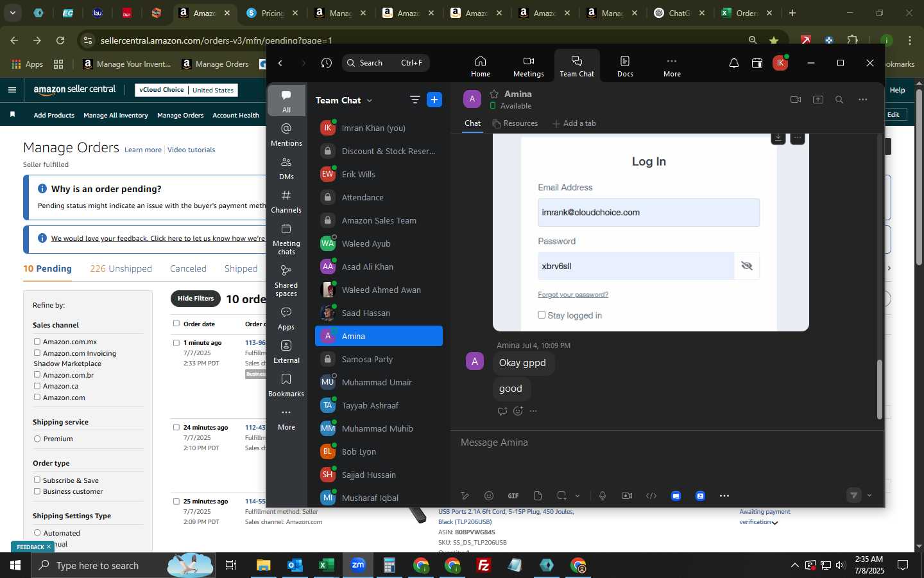Open Channels in Zoom sidebar

pos(286,202)
